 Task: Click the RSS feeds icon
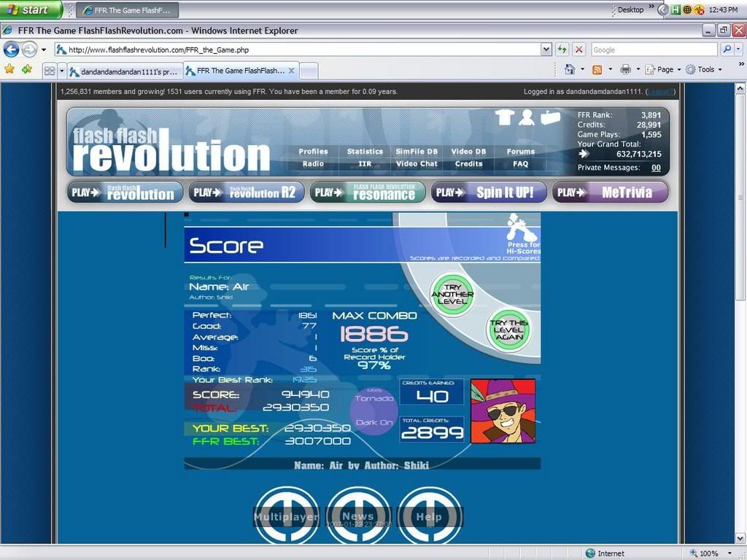pyautogui.click(x=597, y=69)
